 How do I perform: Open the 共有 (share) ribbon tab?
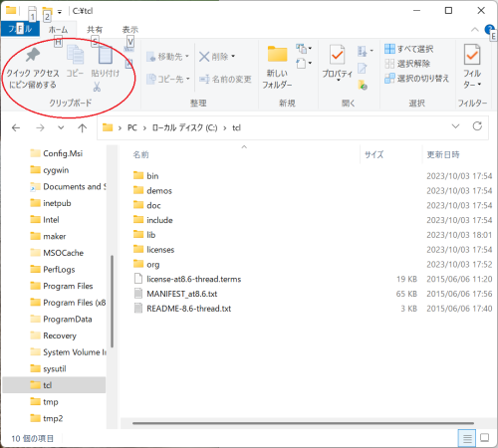[95, 30]
